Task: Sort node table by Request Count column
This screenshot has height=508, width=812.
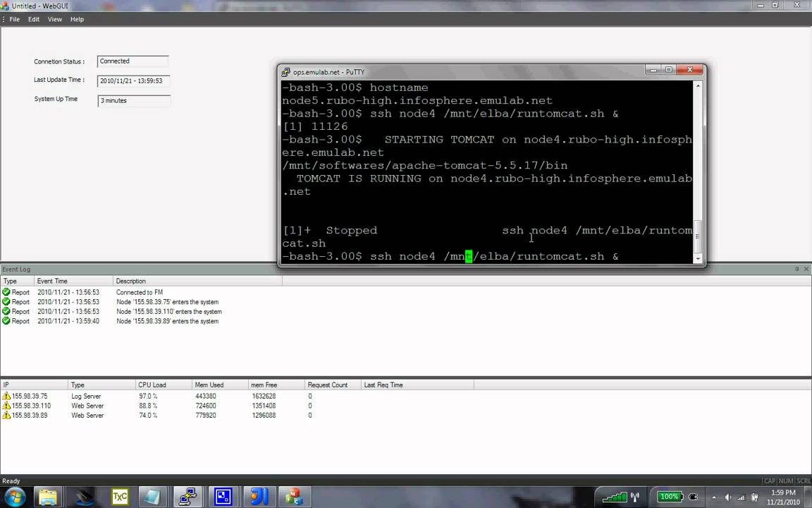Action: tap(333, 385)
